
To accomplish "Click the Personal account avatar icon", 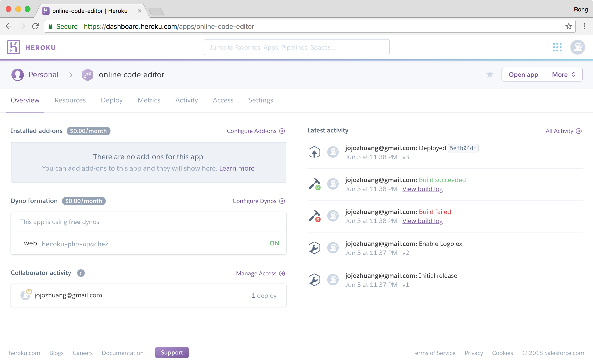I will click(x=18, y=75).
